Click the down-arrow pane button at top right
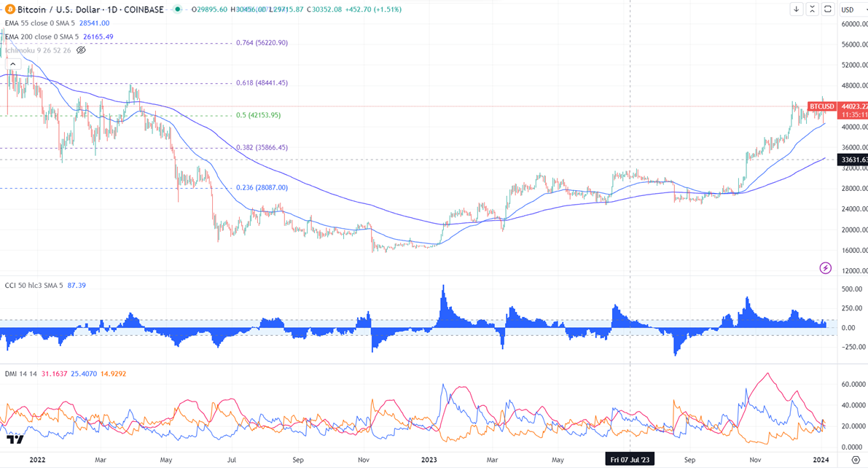The width and height of the screenshot is (868, 470). 796,9
